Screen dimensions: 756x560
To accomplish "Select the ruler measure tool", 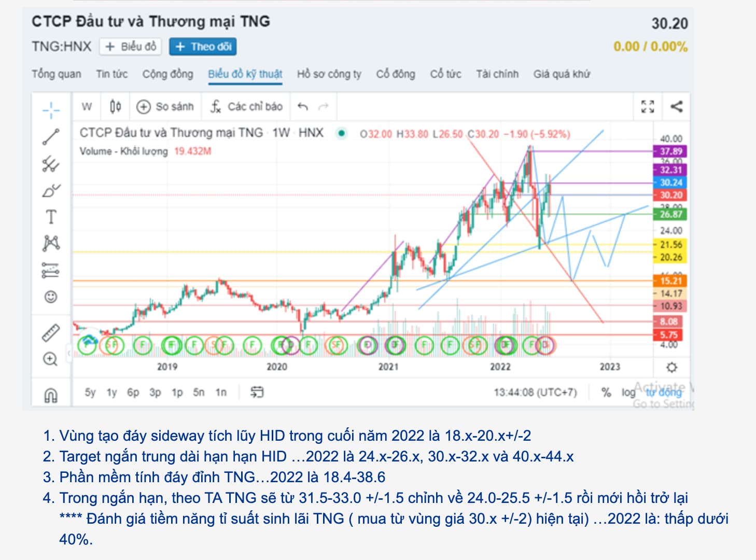I will click(x=51, y=333).
